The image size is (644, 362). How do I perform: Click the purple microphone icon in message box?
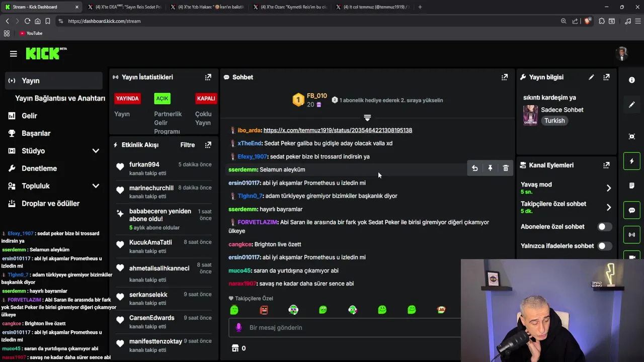tap(239, 327)
